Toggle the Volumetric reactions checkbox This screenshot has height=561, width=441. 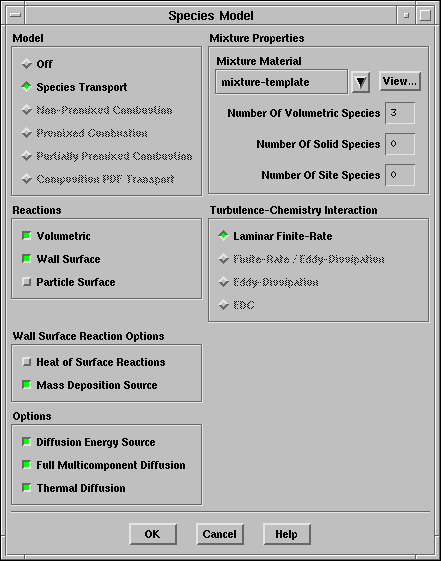coord(26,236)
